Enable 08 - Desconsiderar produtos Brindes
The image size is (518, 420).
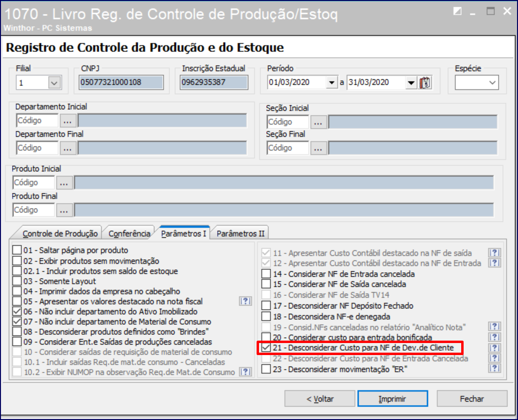pos(17,331)
